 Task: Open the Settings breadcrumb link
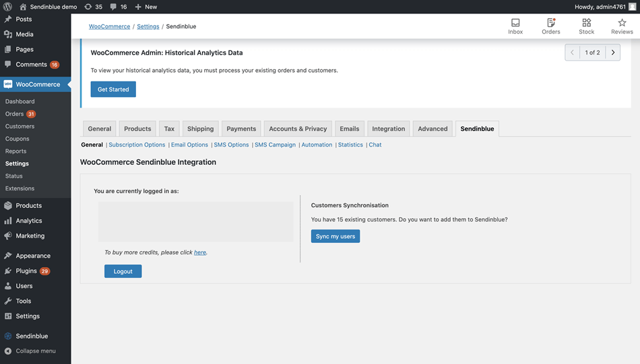[148, 26]
